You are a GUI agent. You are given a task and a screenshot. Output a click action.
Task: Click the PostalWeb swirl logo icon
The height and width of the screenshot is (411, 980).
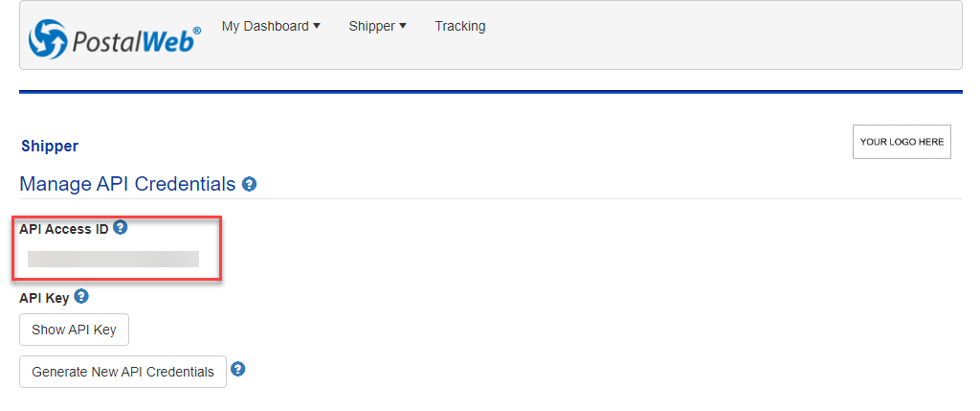[x=48, y=38]
